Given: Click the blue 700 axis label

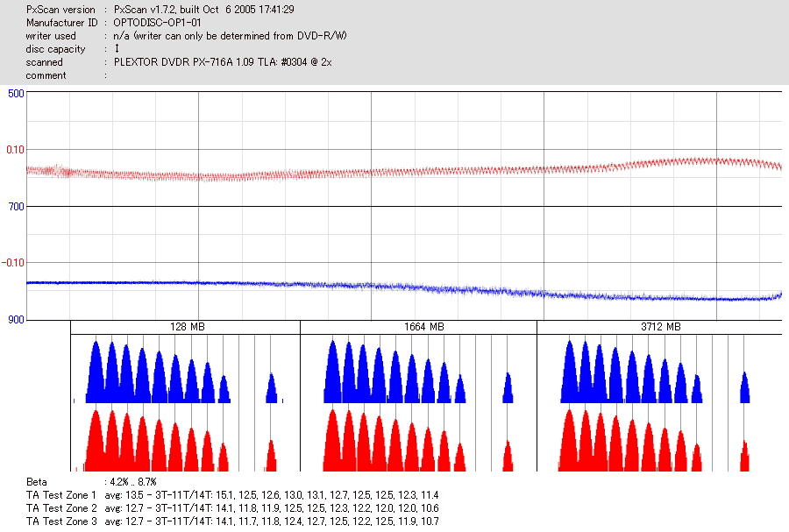Looking at the screenshot, I should click(16, 207).
